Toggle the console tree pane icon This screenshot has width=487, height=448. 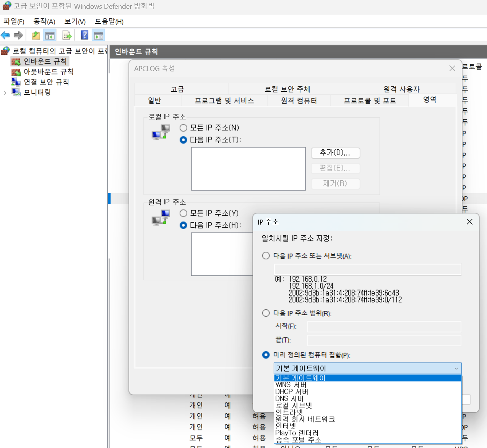coord(50,36)
